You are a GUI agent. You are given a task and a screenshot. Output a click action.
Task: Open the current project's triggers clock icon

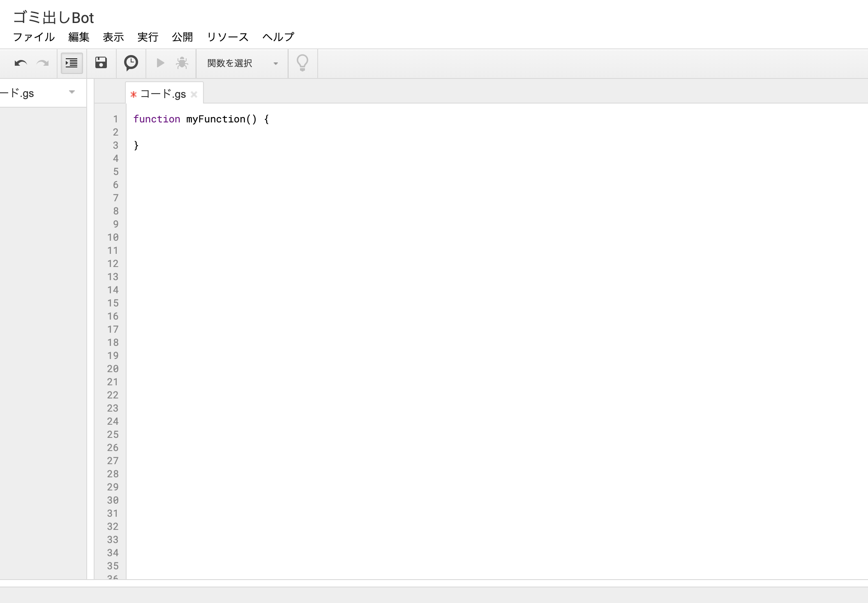(131, 63)
